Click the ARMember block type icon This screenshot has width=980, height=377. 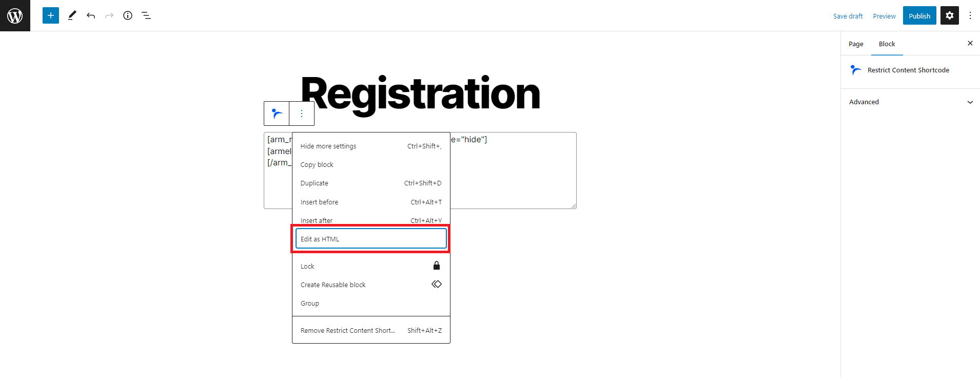[x=277, y=114]
